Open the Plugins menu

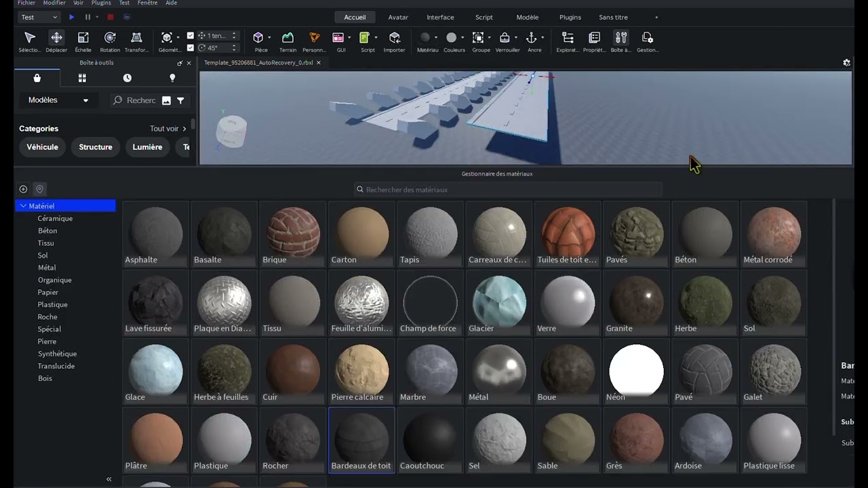point(101,3)
